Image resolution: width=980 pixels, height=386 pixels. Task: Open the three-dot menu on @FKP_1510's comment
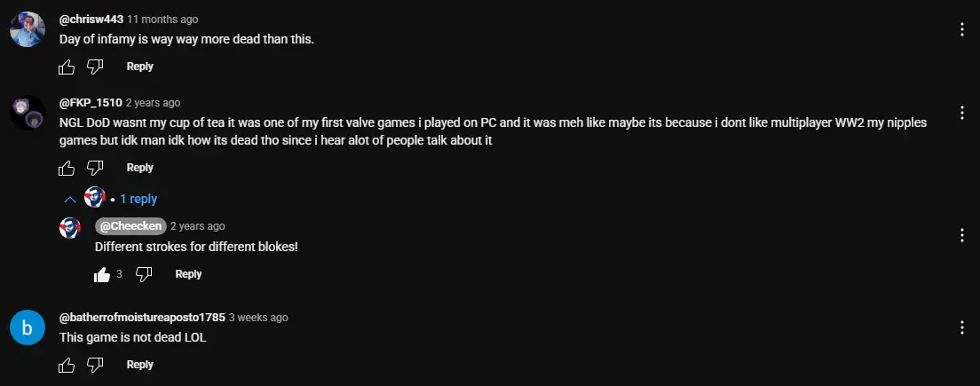[x=962, y=113]
